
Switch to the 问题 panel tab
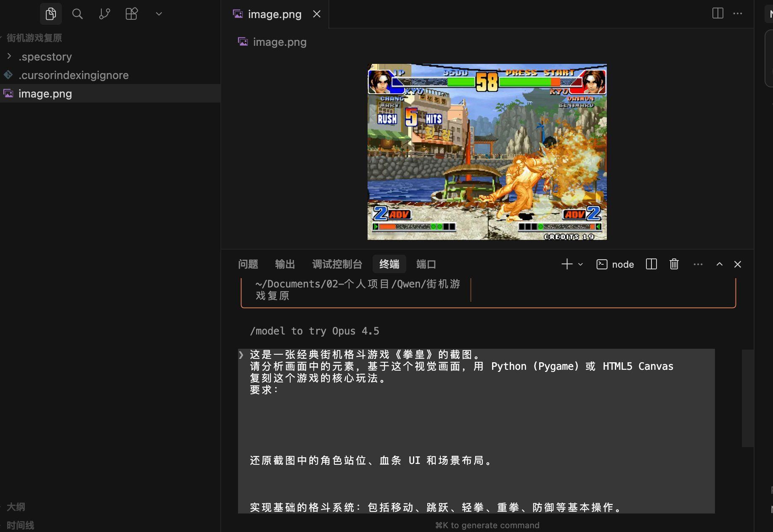[x=248, y=264]
